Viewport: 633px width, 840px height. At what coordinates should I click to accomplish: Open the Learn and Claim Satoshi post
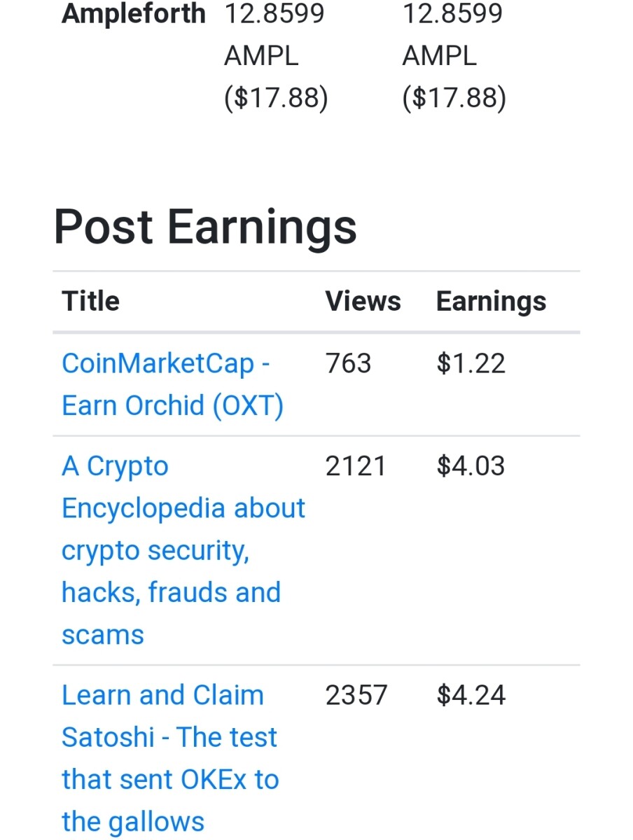(x=170, y=758)
